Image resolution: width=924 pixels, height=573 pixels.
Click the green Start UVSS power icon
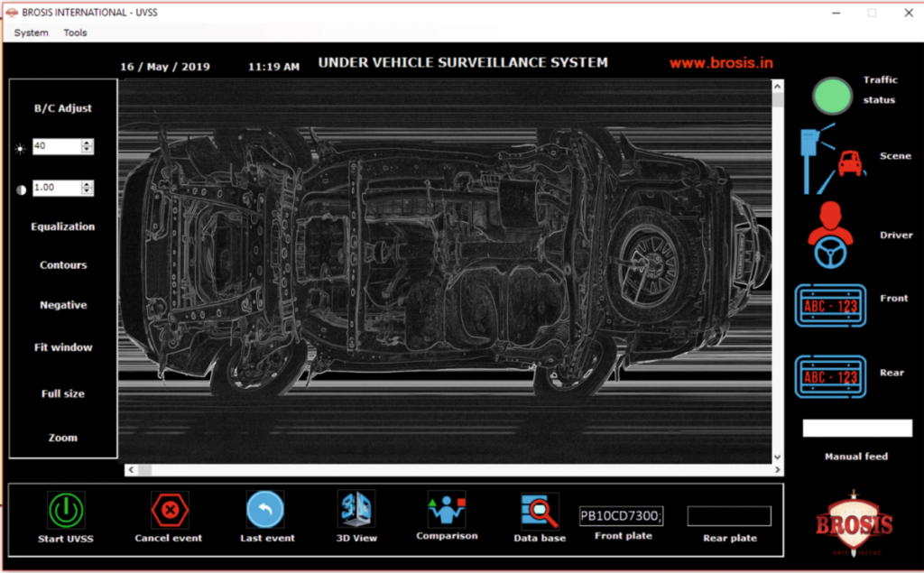click(x=66, y=510)
